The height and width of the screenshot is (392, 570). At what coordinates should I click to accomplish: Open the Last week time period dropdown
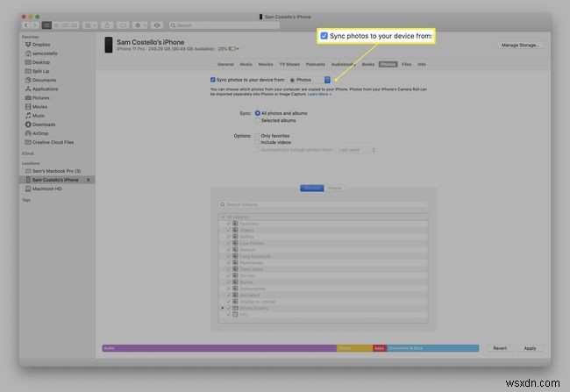tap(356, 150)
